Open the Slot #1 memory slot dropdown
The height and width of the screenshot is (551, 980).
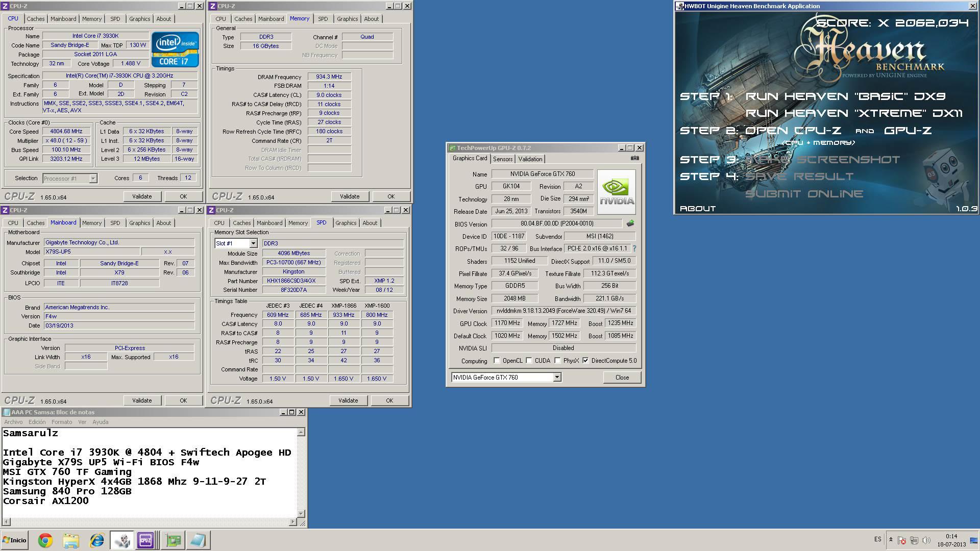(x=253, y=244)
